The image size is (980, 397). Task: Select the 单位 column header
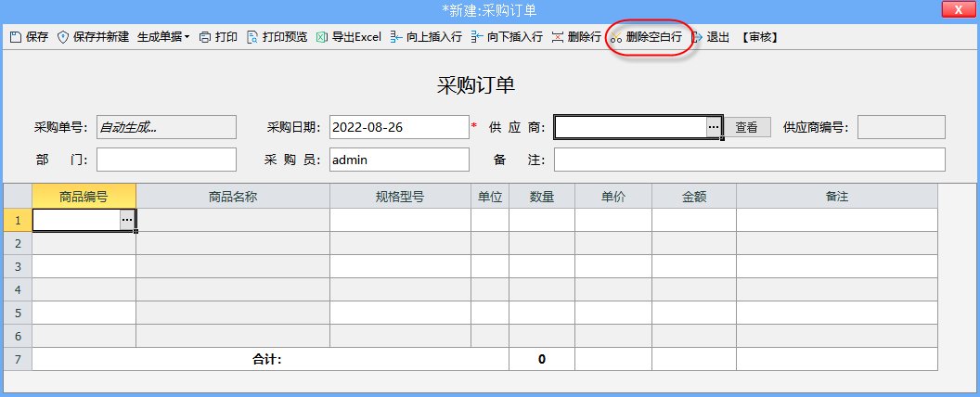point(491,197)
